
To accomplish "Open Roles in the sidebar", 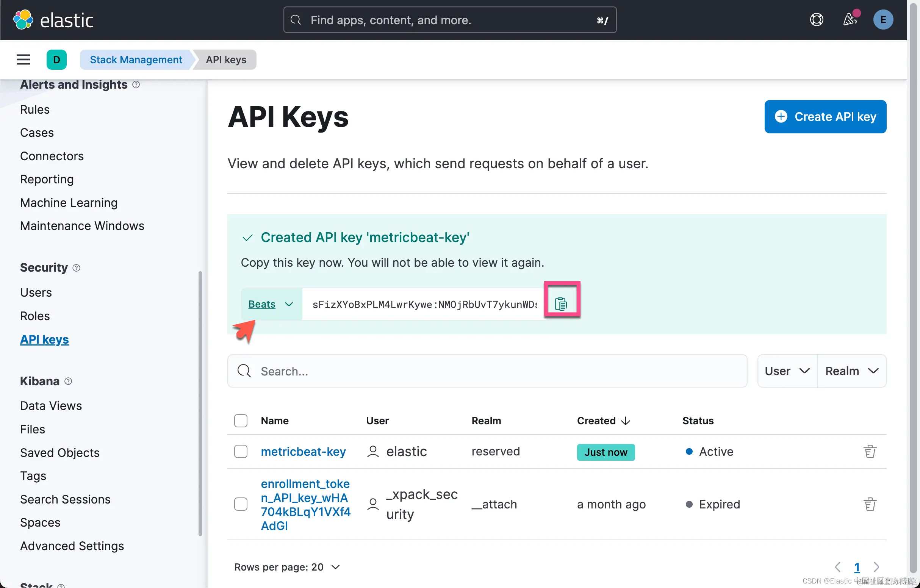I will click(x=35, y=316).
